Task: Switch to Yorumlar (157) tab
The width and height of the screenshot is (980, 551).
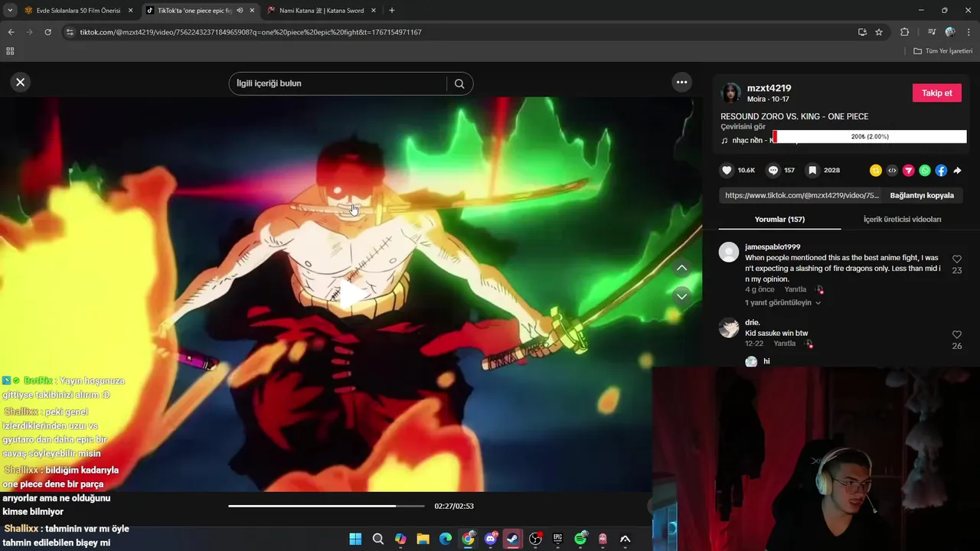Action: pyautogui.click(x=779, y=220)
